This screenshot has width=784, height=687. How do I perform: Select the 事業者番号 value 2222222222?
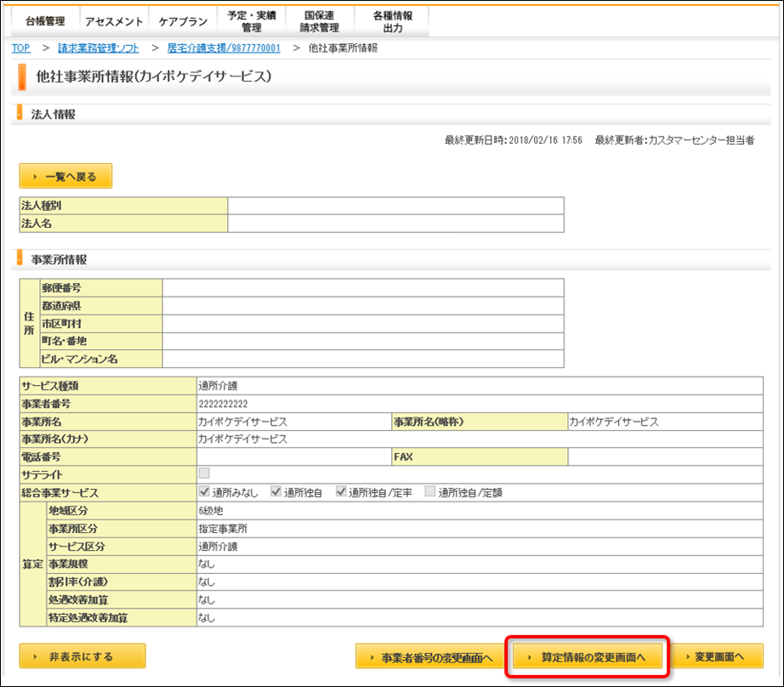(x=223, y=404)
